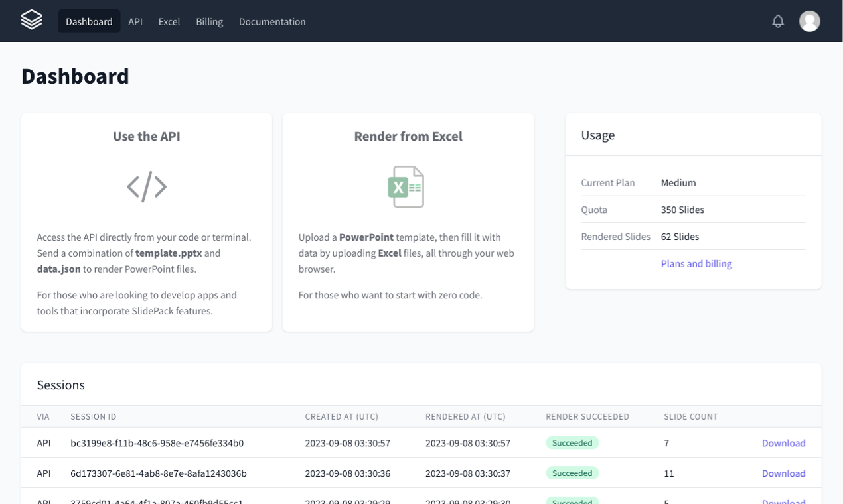Go to the Excel nav tab
843x504 pixels.
pyautogui.click(x=169, y=21)
